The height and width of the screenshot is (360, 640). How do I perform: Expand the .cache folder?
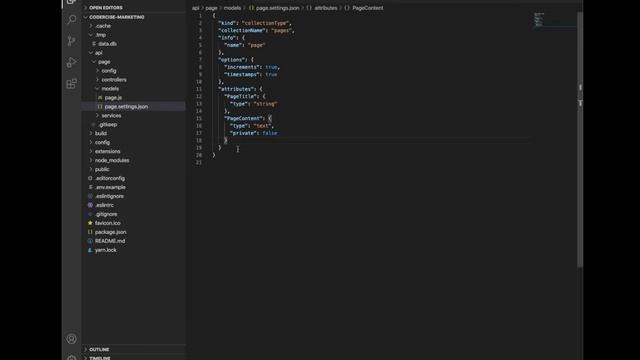click(x=102, y=26)
